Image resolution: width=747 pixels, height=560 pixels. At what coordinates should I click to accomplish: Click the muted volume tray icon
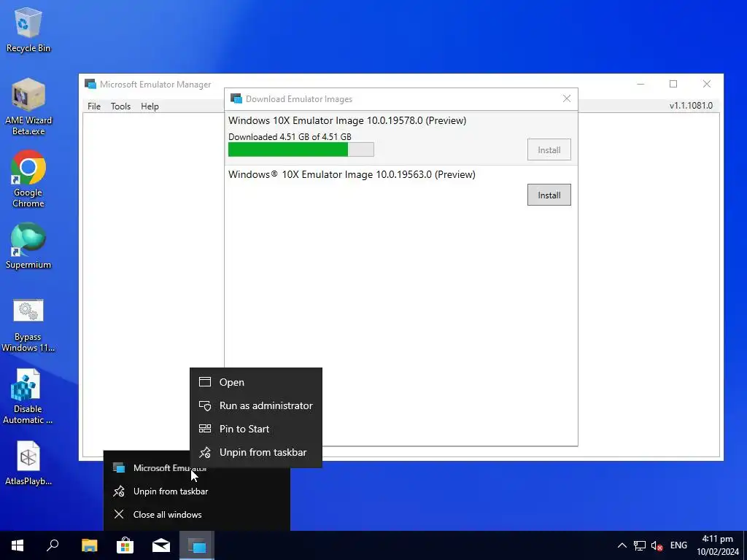[x=657, y=545]
